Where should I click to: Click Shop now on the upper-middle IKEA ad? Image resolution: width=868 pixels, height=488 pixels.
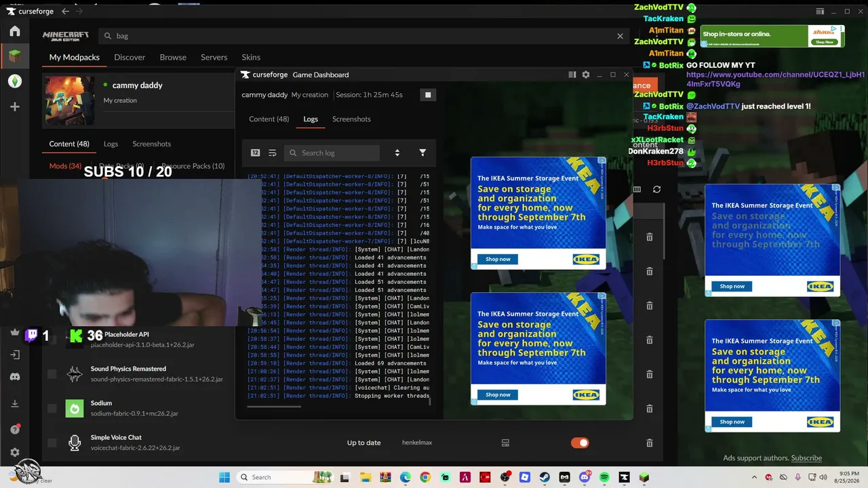coord(498,259)
